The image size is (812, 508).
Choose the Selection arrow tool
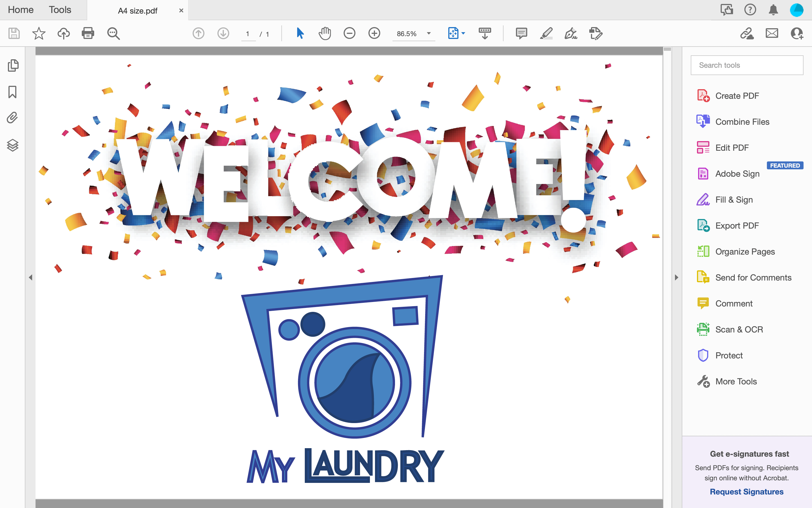click(x=300, y=33)
